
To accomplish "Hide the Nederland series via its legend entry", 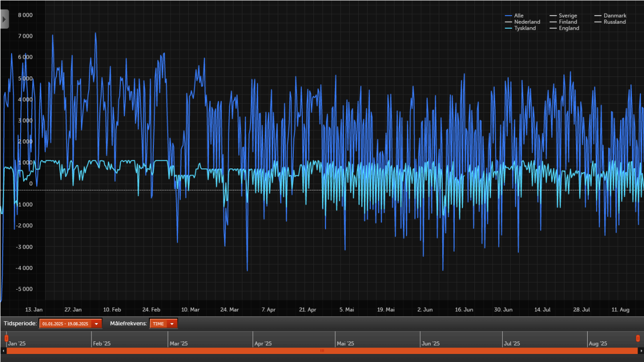I will click(x=527, y=22).
